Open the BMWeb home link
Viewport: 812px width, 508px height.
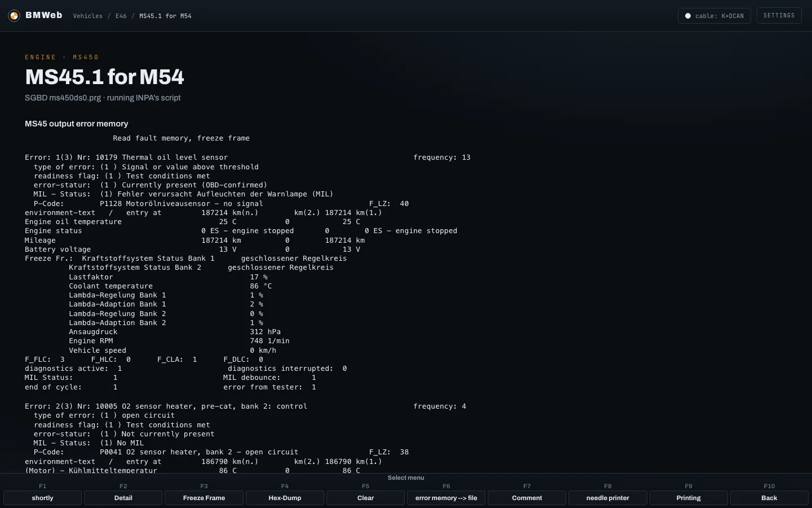click(35, 16)
